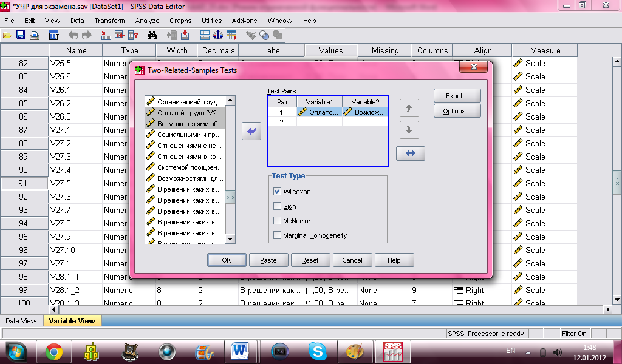Move selected variables with blue arrow button
This screenshot has height=364, width=622.
[x=251, y=131]
